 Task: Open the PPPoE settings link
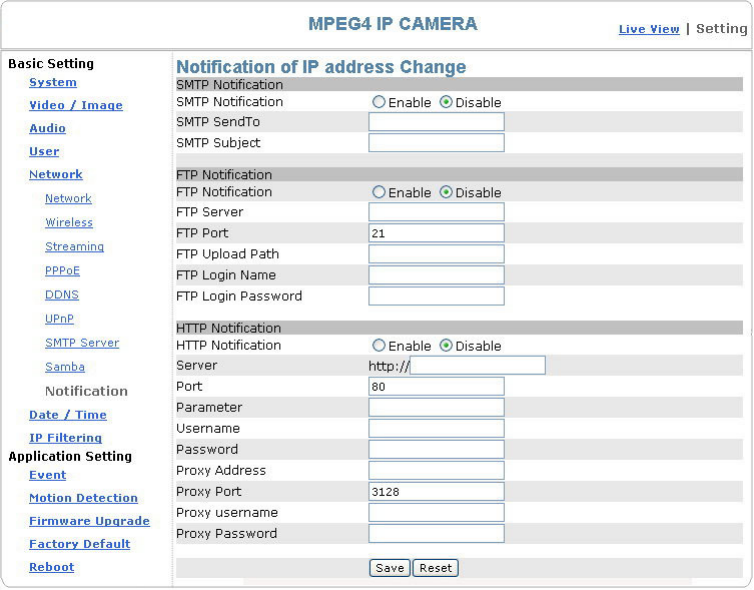62,271
